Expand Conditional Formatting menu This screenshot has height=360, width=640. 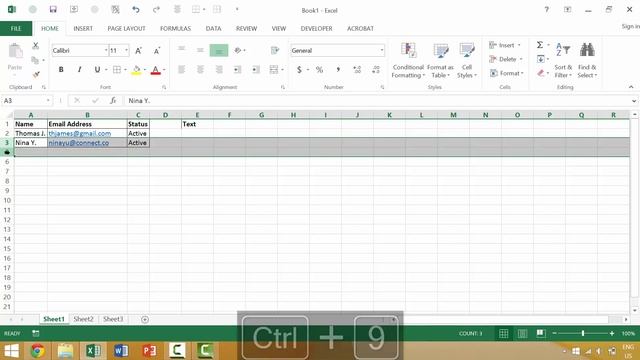408,60
